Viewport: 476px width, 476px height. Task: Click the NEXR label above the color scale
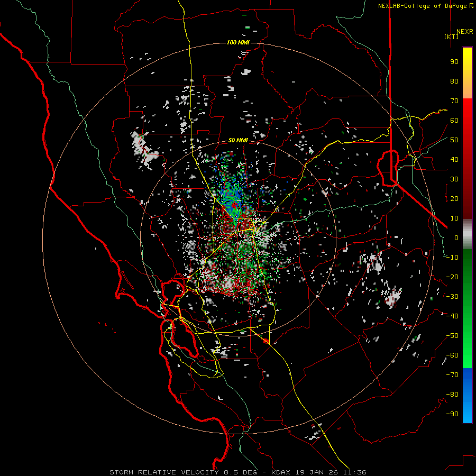click(x=464, y=32)
